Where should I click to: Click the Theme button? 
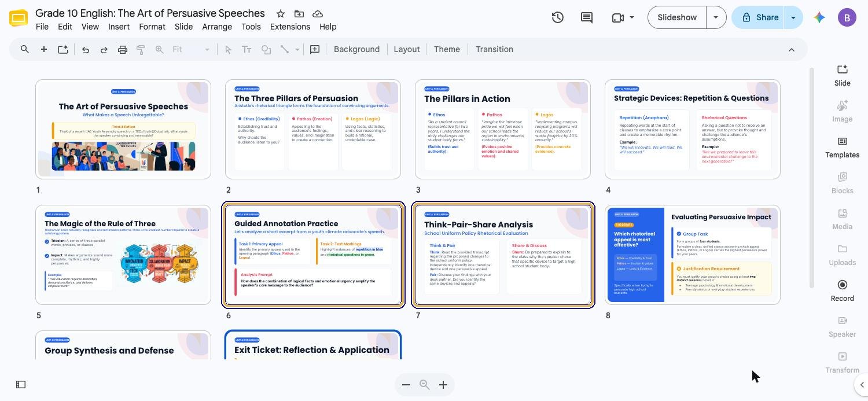(447, 49)
